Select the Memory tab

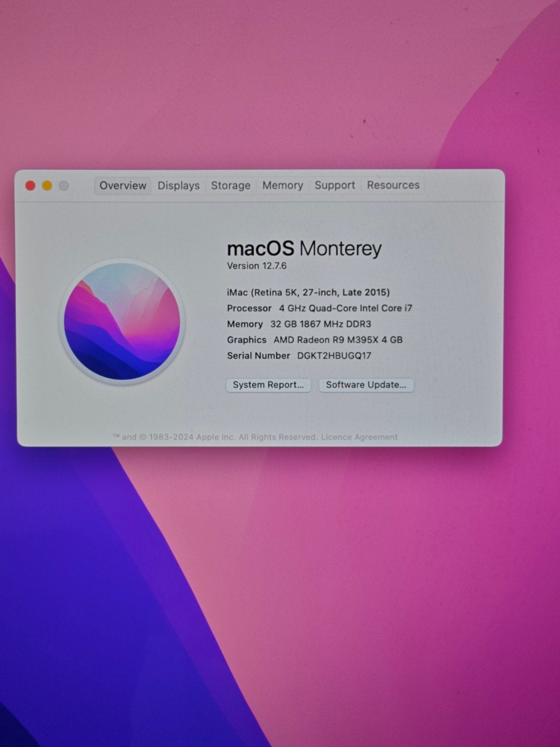(x=282, y=185)
